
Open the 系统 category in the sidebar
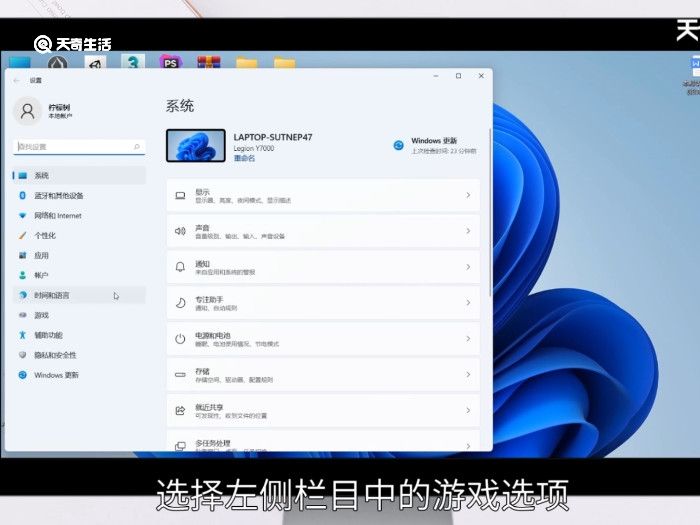click(79, 175)
